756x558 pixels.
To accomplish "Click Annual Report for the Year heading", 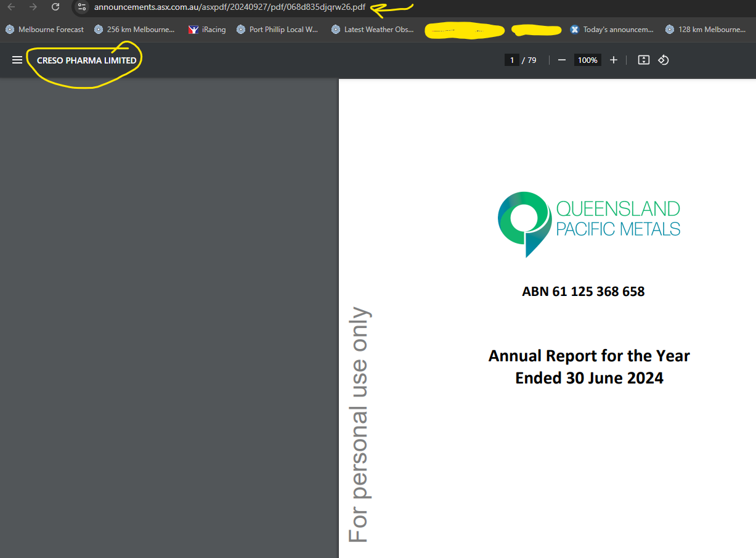I will (589, 356).
